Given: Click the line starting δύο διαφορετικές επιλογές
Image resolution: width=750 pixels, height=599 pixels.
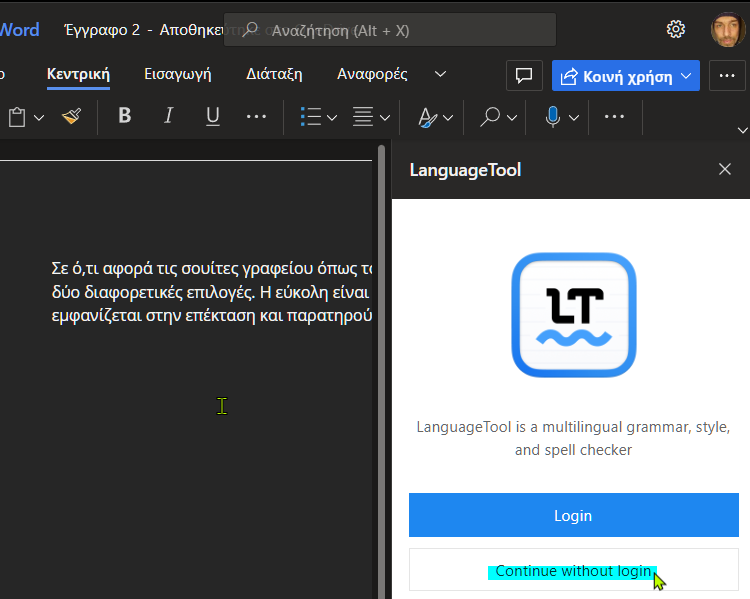Looking at the screenshot, I should tap(210, 292).
